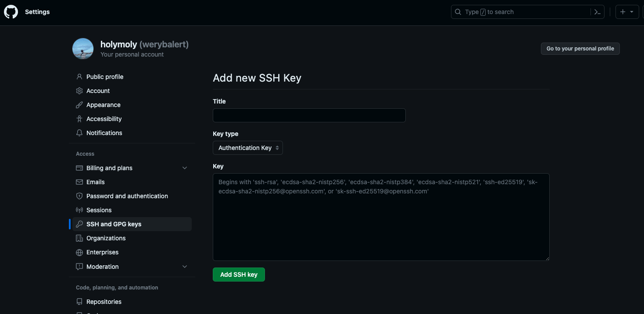Click the holymoly profile avatar
The width and height of the screenshot is (644, 314).
click(83, 49)
